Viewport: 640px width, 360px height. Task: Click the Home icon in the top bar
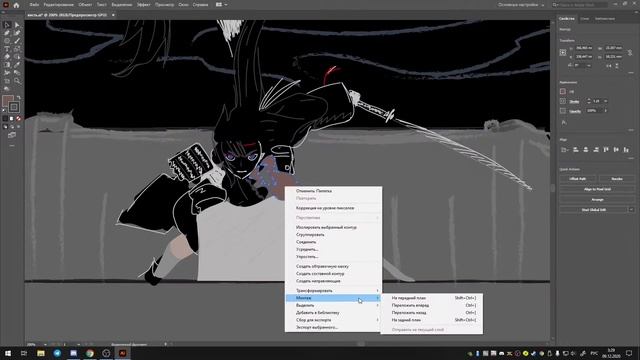click(x=16, y=5)
